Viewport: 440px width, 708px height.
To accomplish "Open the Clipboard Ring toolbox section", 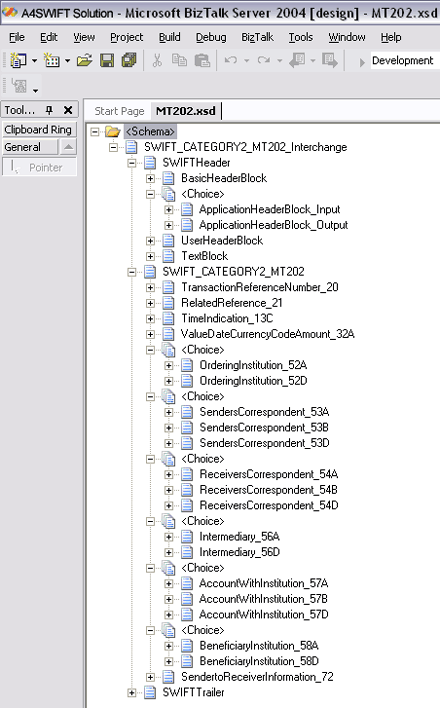I will coord(39,130).
